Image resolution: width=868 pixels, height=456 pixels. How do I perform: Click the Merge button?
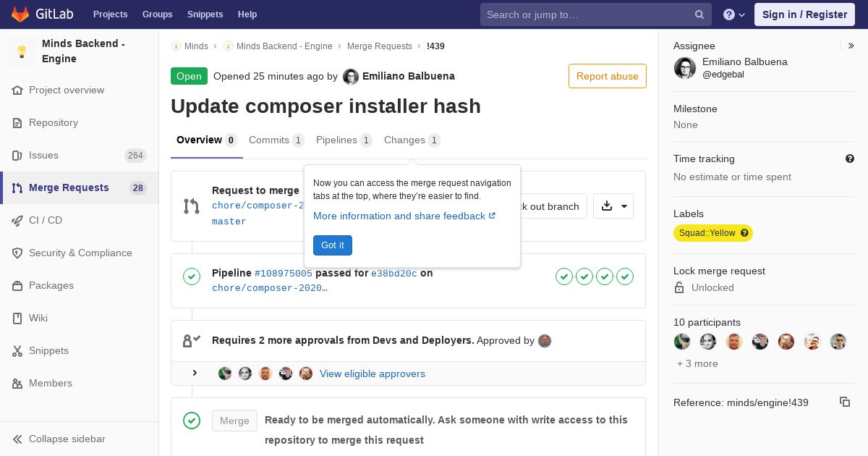tap(234, 421)
